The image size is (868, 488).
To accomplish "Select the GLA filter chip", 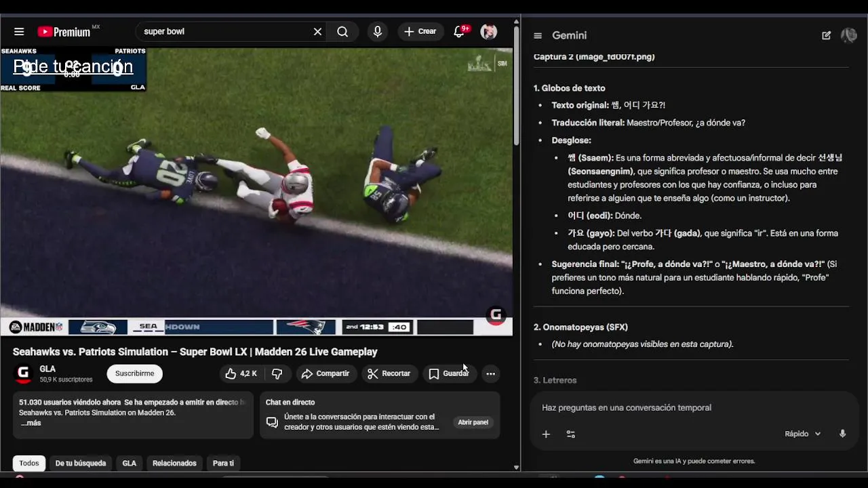I will [x=130, y=464].
